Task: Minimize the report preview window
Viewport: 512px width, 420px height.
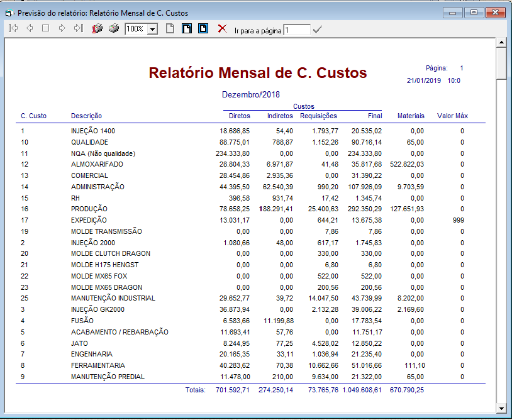Action: 453,13
